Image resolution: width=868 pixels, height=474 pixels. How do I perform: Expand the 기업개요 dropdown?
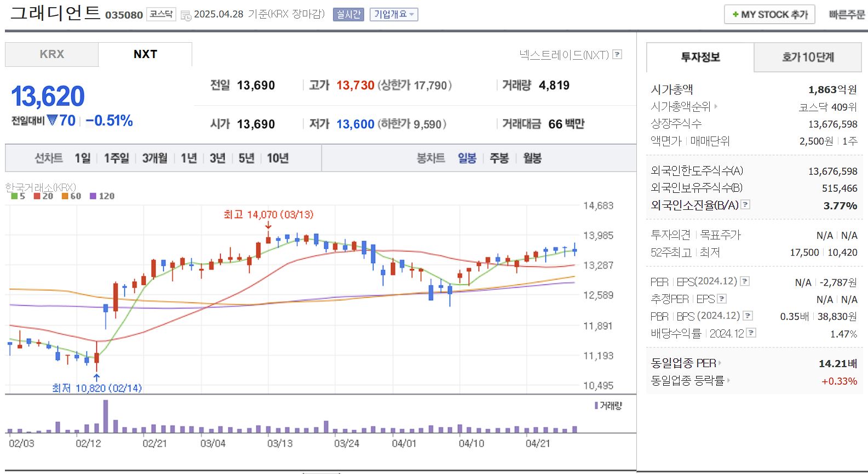394,15
